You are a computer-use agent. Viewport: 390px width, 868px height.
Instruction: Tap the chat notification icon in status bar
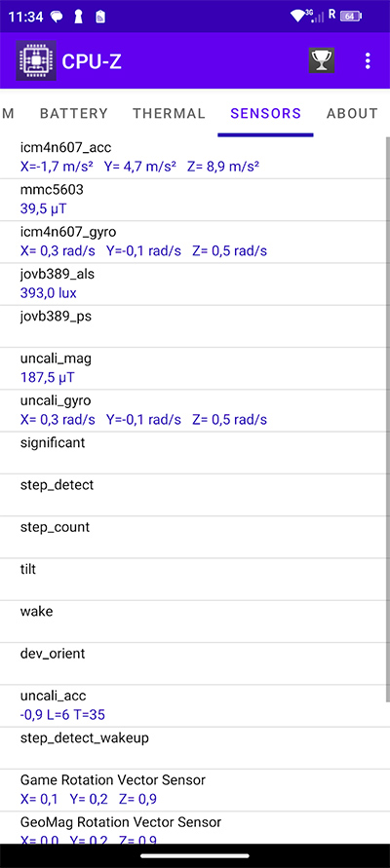(57, 17)
